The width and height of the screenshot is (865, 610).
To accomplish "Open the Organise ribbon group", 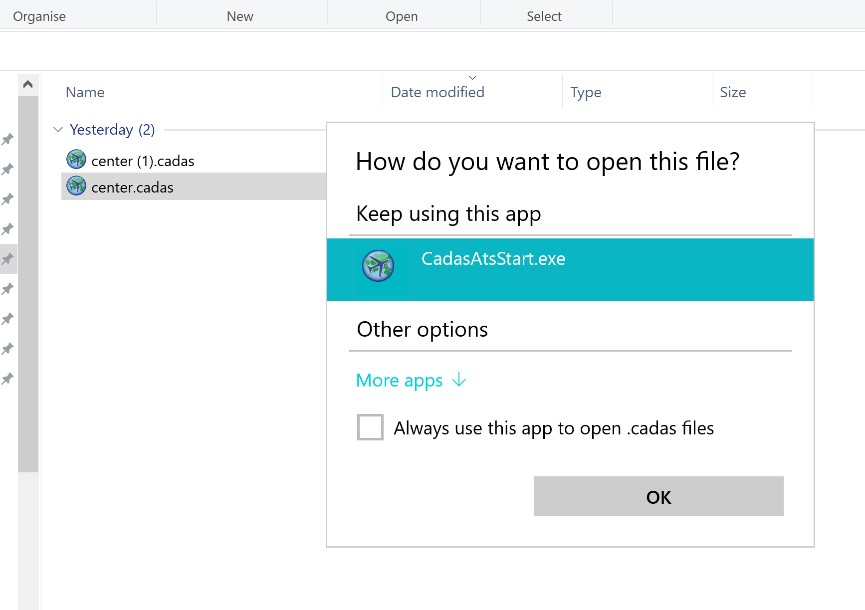I will 39,17.
